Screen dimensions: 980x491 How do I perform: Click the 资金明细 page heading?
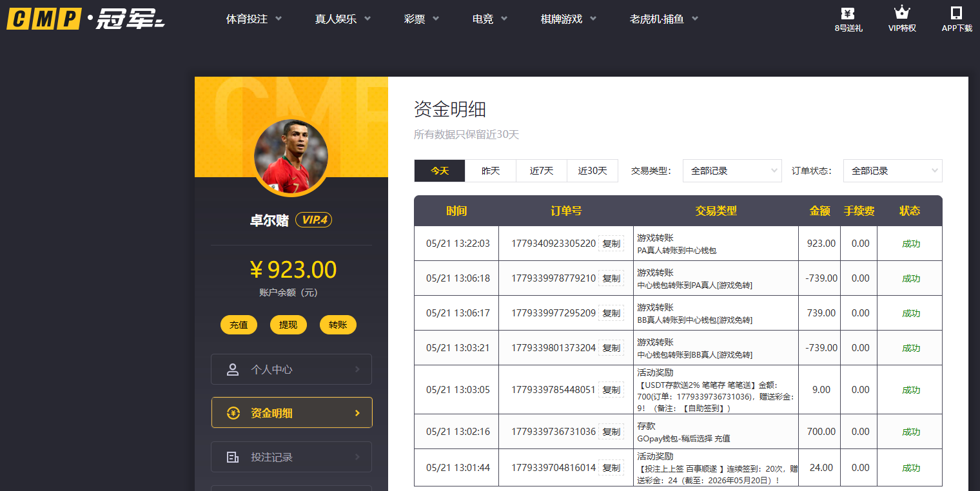[x=449, y=109]
